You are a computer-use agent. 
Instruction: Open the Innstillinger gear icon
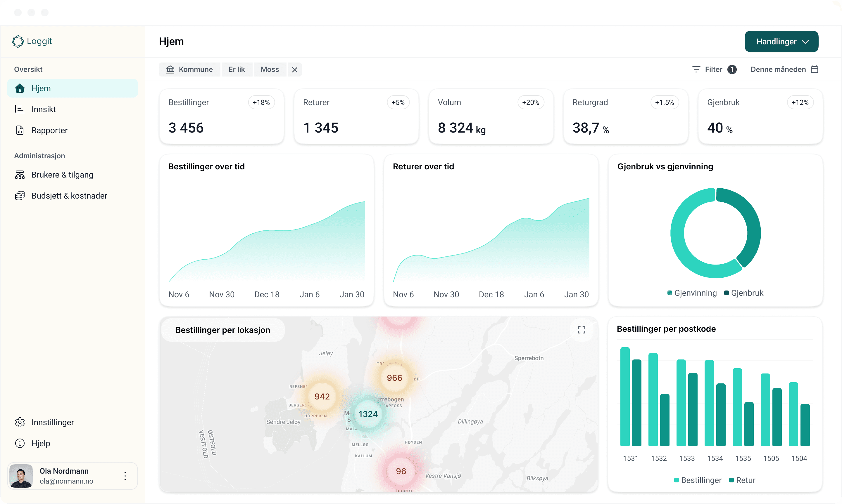pos(20,422)
